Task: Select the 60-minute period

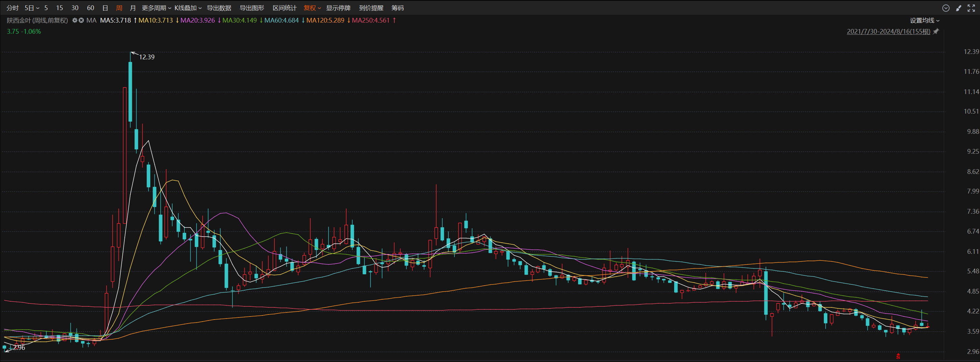Action: [91, 8]
